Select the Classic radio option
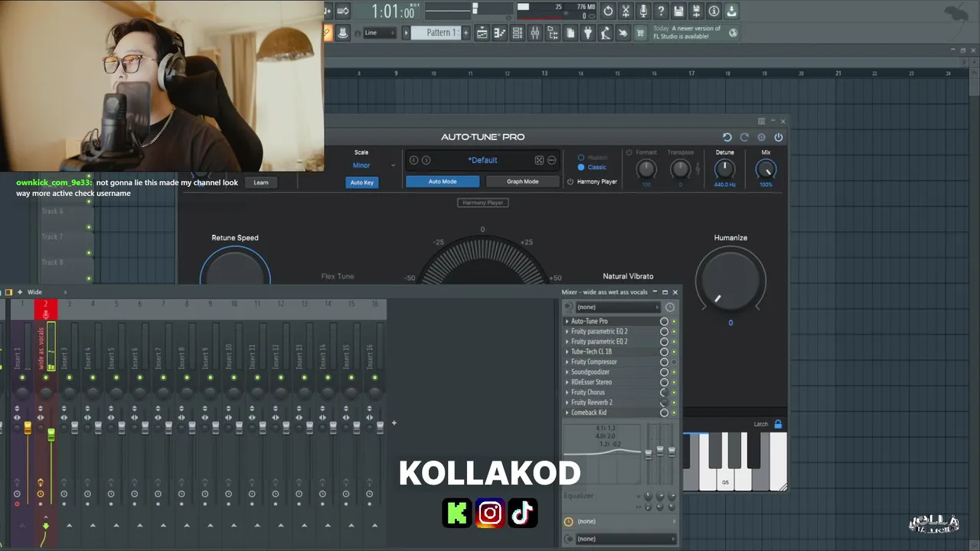Screen dimensions: 980x551 (x=581, y=167)
